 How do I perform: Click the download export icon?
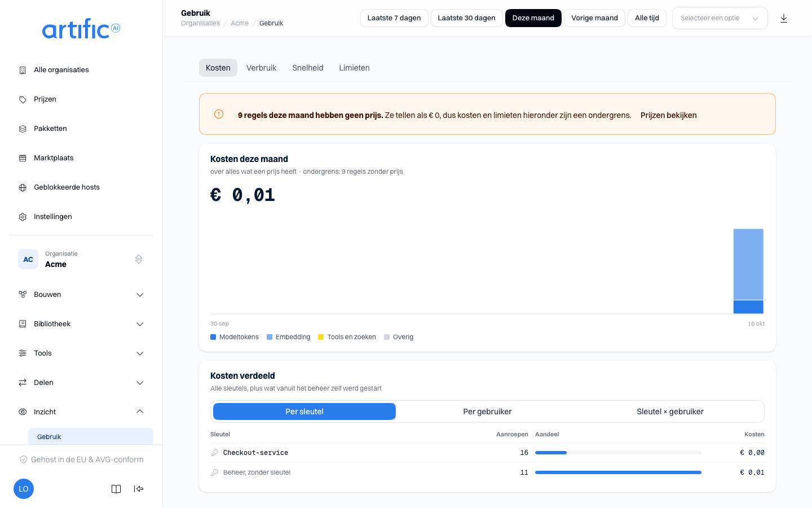click(784, 18)
